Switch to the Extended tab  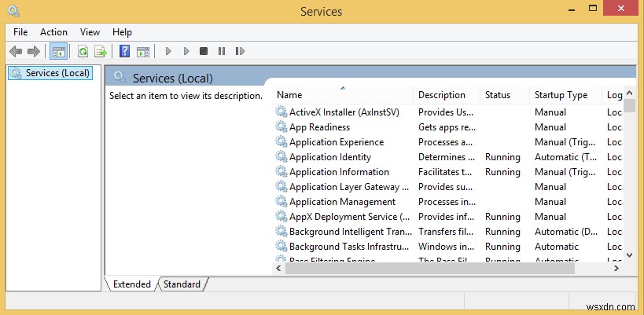tap(131, 284)
